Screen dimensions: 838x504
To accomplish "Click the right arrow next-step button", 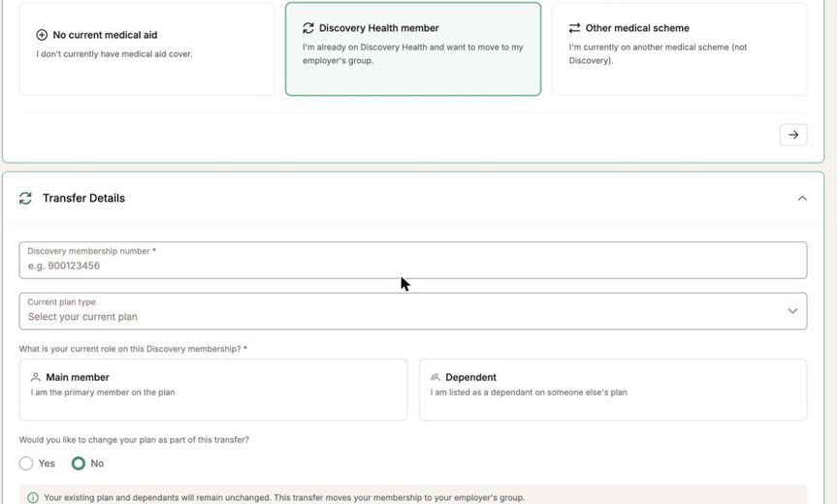I will [x=793, y=135].
